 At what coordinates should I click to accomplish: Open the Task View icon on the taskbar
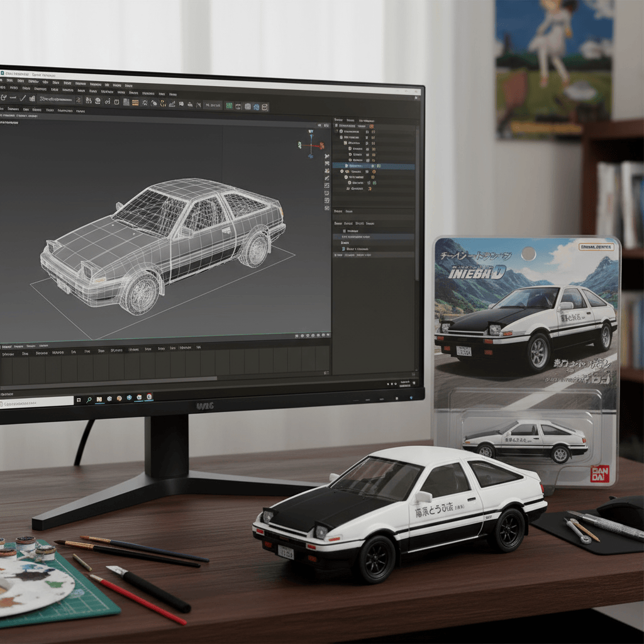pyautogui.click(x=79, y=399)
